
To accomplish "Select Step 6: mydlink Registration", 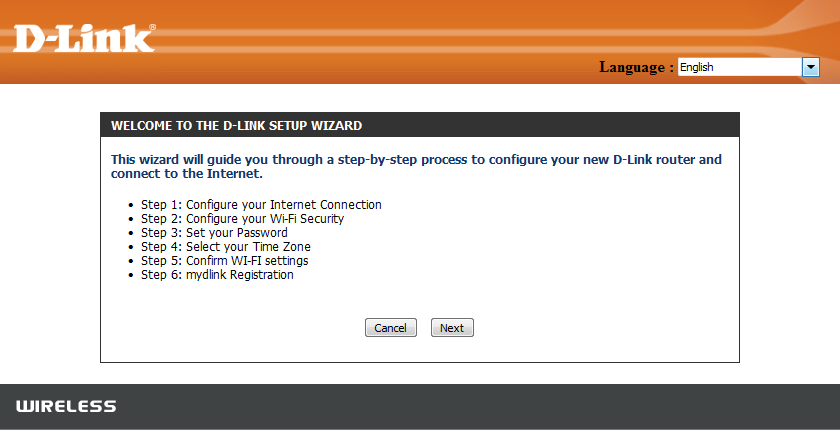I will 217,275.
